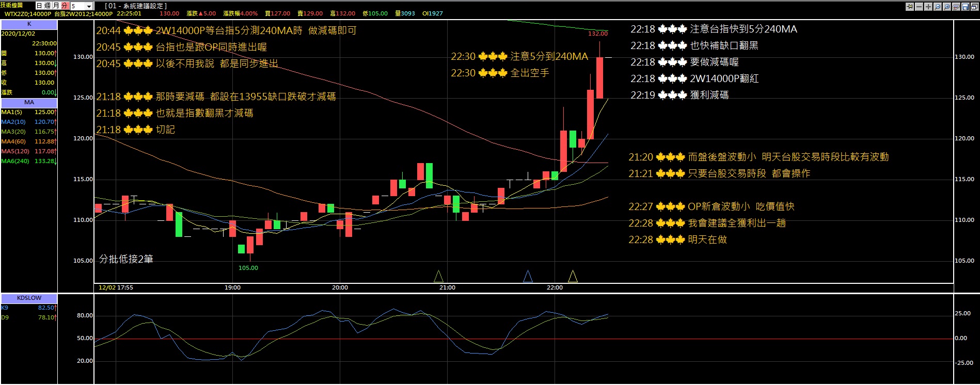Click the 漲跌幅4.00% percentage value
Screen dimensions: 980x385
point(241,14)
